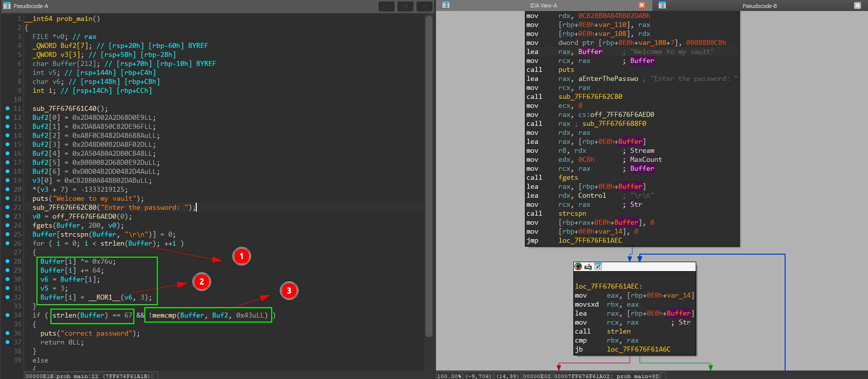868x379 pixels.
Task: Click the 00000E02 offset in the status bar
Action: [x=537, y=376]
